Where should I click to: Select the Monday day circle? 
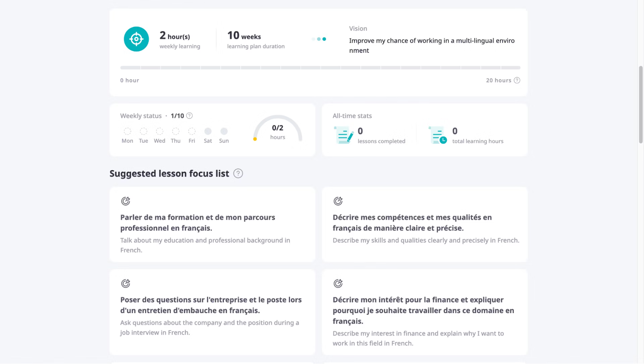tap(127, 131)
